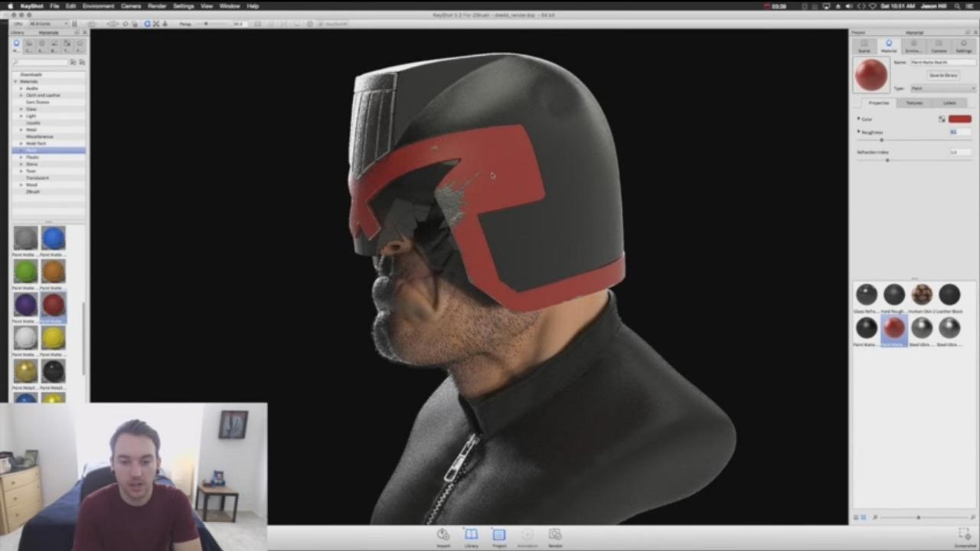Image resolution: width=980 pixels, height=551 pixels.
Task: Open the Favorites library tab icon
Action: tap(80, 45)
